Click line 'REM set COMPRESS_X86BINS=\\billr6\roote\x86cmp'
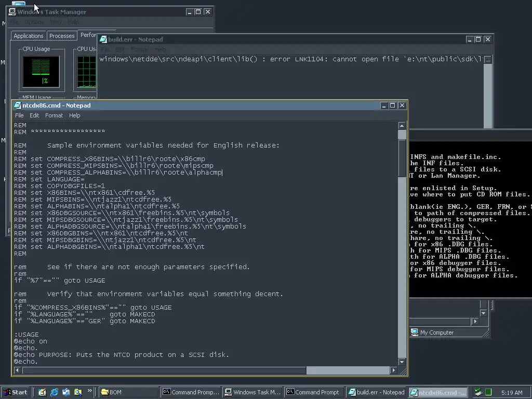Viewport: 532px width, 399px height. (x=110, y=159)
